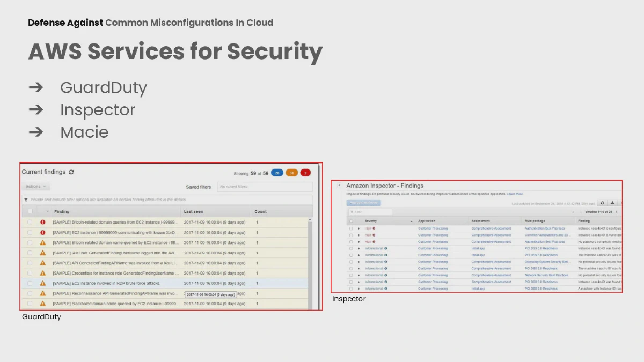Refresh the GuardDuty Current findings list
Image resolution: width=644 pixels, height=362 pixels.
coord(71,172)
